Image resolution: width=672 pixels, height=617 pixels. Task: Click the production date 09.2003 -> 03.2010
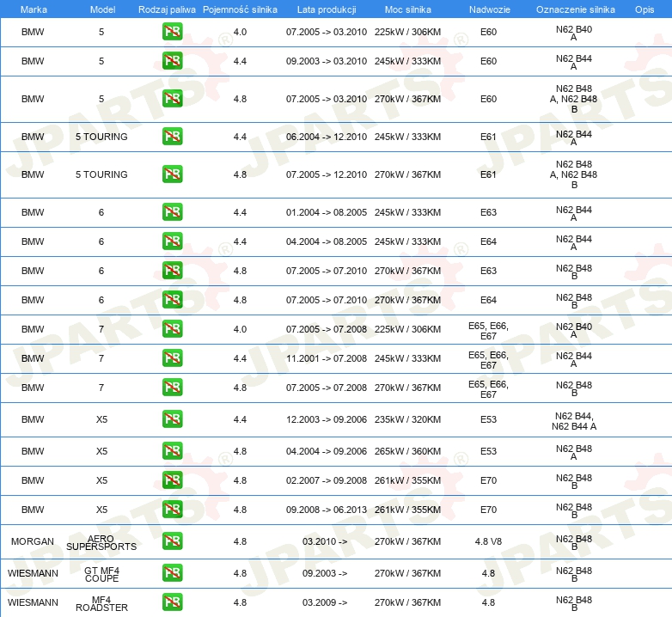[x=327, y=61]
